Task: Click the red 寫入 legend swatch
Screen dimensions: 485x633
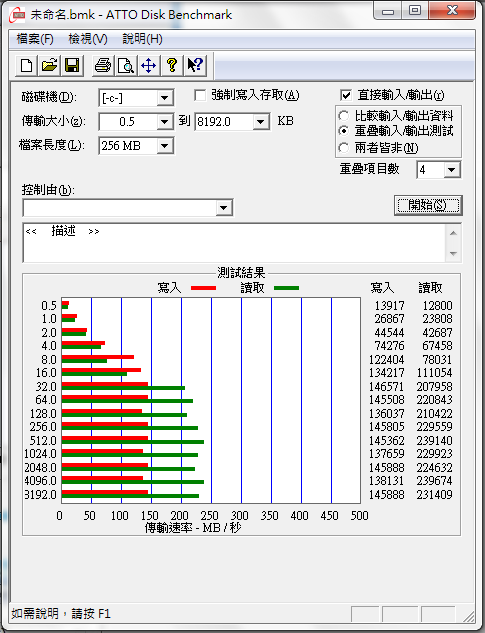Action: tap(203, 288)
